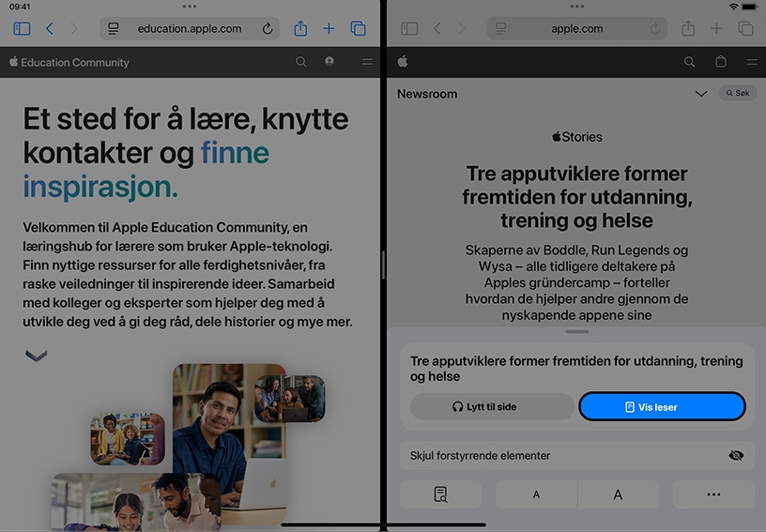This screenshot has height=532, width=766.
Task: Go back in the left Safari window
Action: tap(50, 29)
